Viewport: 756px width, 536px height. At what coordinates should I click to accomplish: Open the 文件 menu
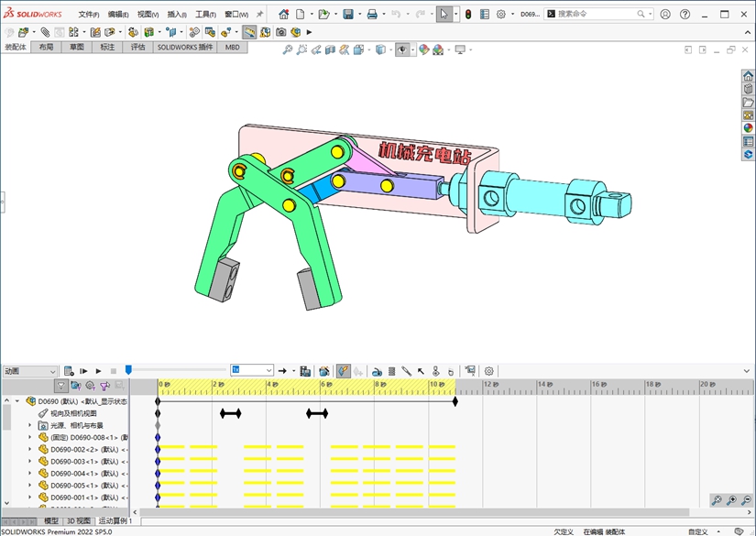click(89, 15)
